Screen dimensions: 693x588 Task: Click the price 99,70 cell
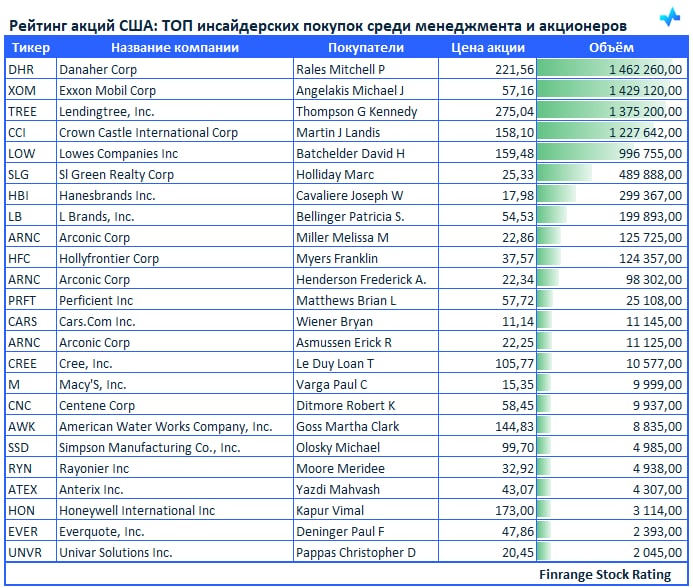pos(487,447)
